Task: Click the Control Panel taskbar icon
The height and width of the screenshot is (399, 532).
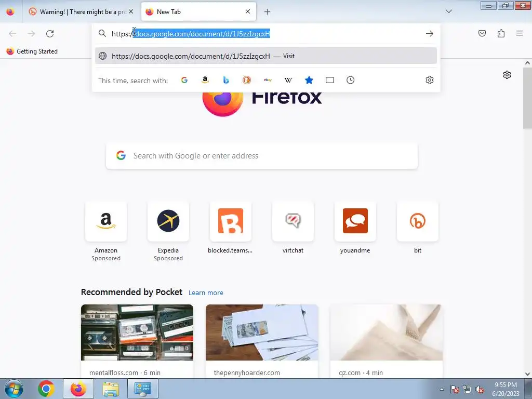Action: (142, 389)
